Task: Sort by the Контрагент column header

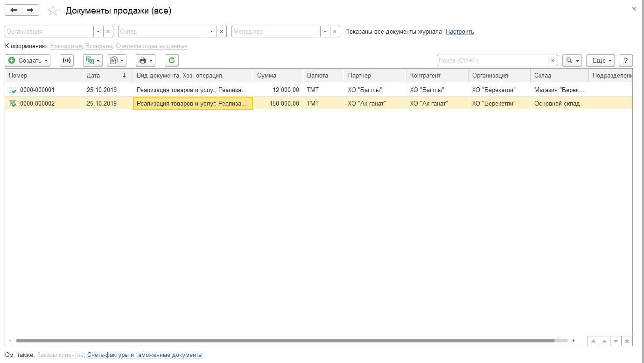Action: click(437, 75)
